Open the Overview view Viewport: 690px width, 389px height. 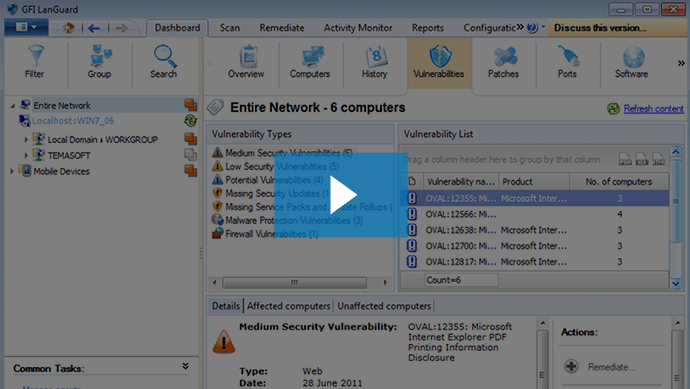click(246, 62)
